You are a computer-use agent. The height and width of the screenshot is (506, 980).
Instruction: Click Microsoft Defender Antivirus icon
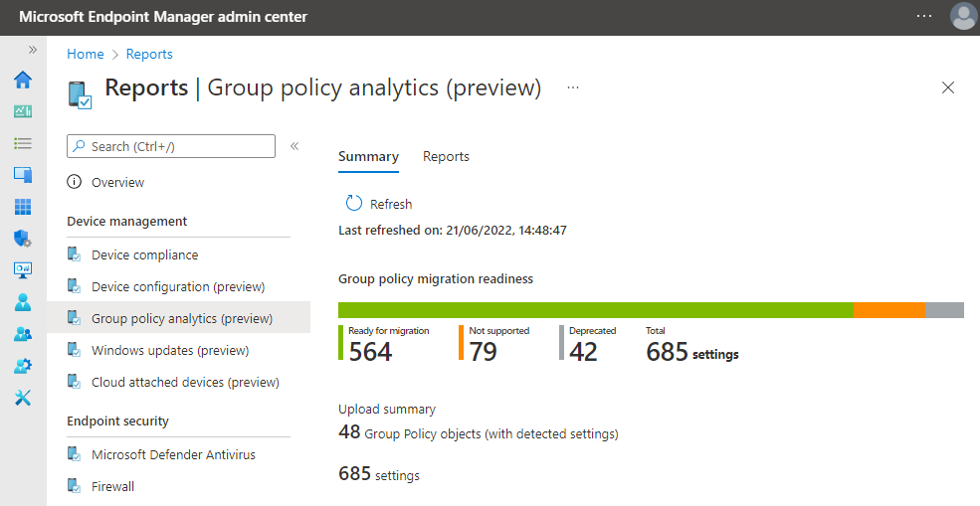(75, 454)
